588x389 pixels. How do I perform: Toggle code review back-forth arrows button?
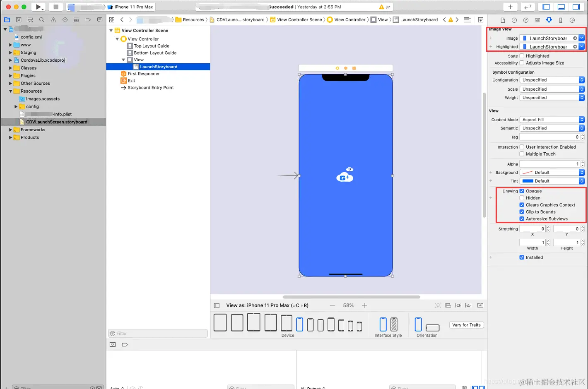528,7
